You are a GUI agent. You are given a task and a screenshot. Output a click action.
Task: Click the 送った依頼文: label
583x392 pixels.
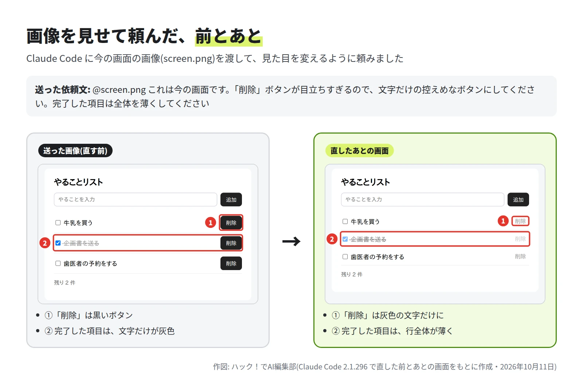pyautogui.click(x=63, y=90)
